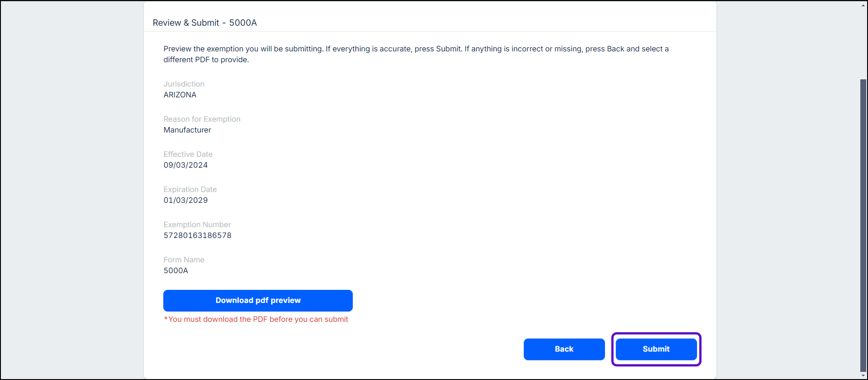Click the form name value 5000A
The width and height of the screenshot is (868, 380).
[x=175, y=271]
